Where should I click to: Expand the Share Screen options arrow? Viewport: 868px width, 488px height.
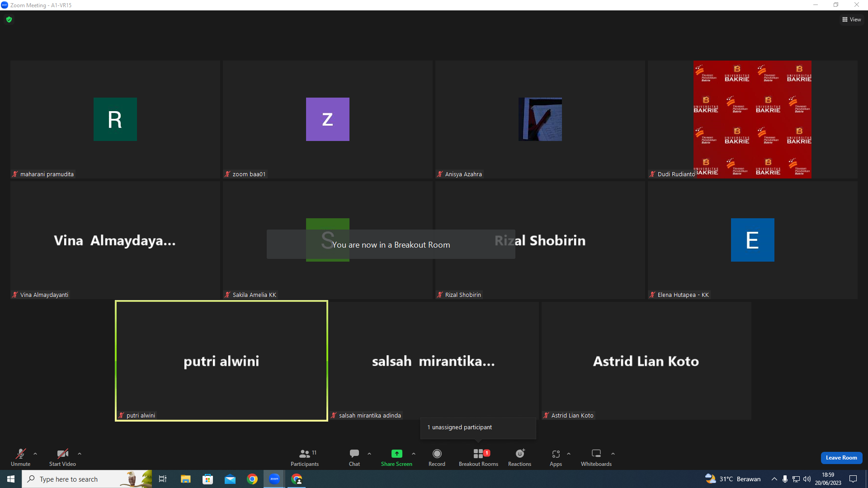(414, 454)
